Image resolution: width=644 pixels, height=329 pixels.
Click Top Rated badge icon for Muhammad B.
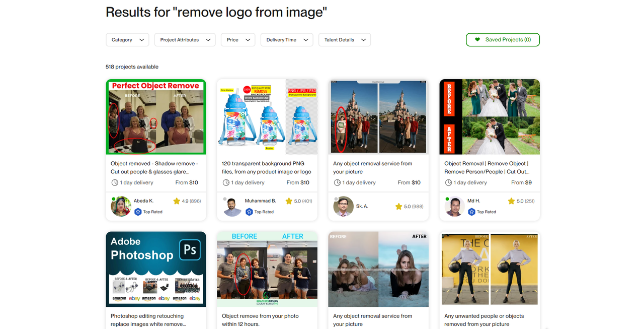pyautogui.click(x=249, y=212)
